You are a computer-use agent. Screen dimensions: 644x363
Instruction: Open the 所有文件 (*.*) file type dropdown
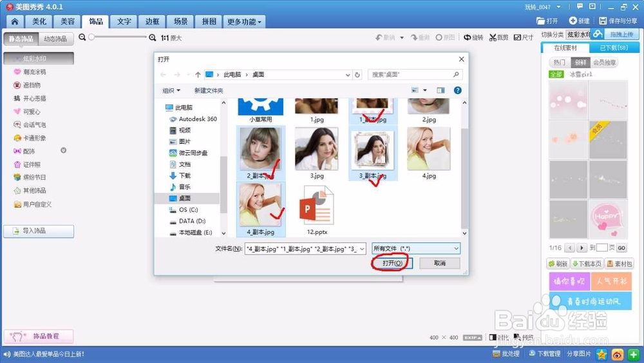coord(416,248)
